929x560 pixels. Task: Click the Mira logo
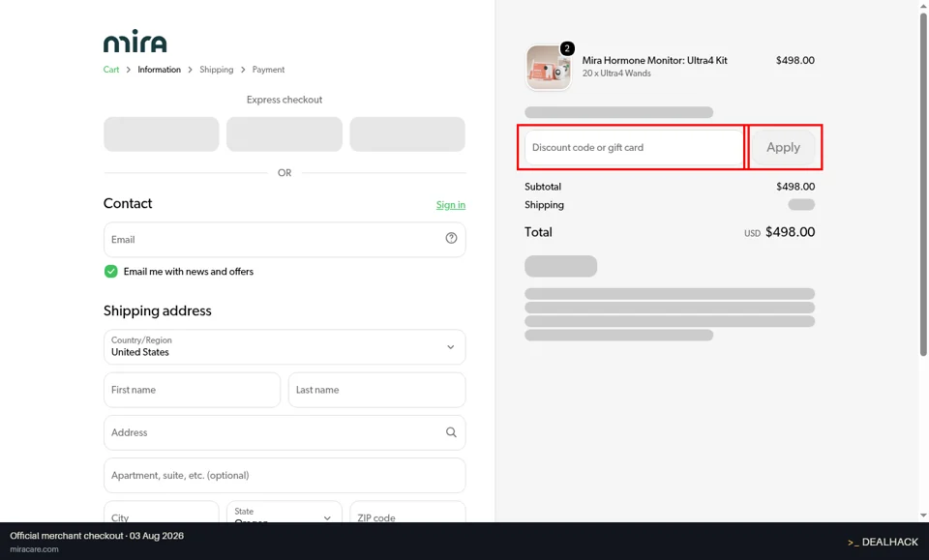pyautogui.click(x=135, y=41)
